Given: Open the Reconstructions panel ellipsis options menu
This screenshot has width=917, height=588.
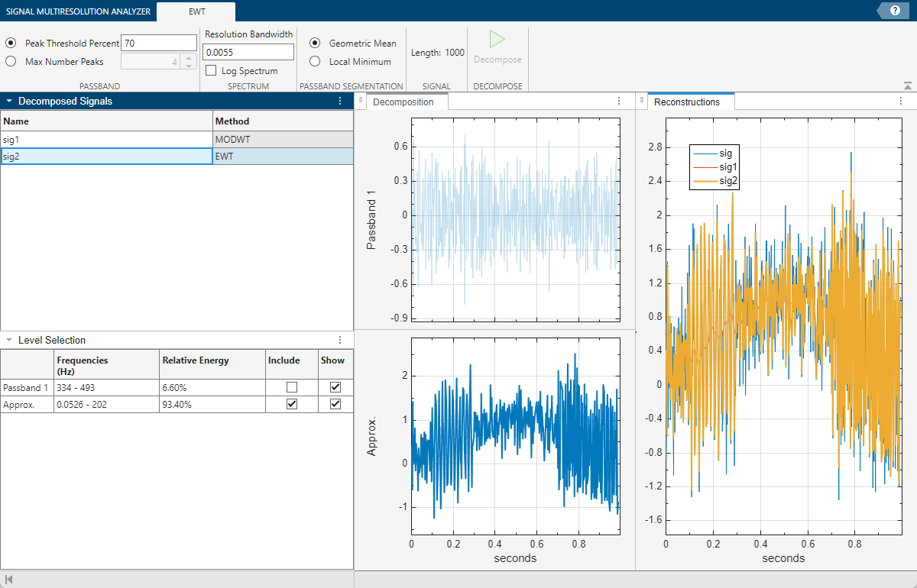Looking at the screenshot, I should 901,101.
